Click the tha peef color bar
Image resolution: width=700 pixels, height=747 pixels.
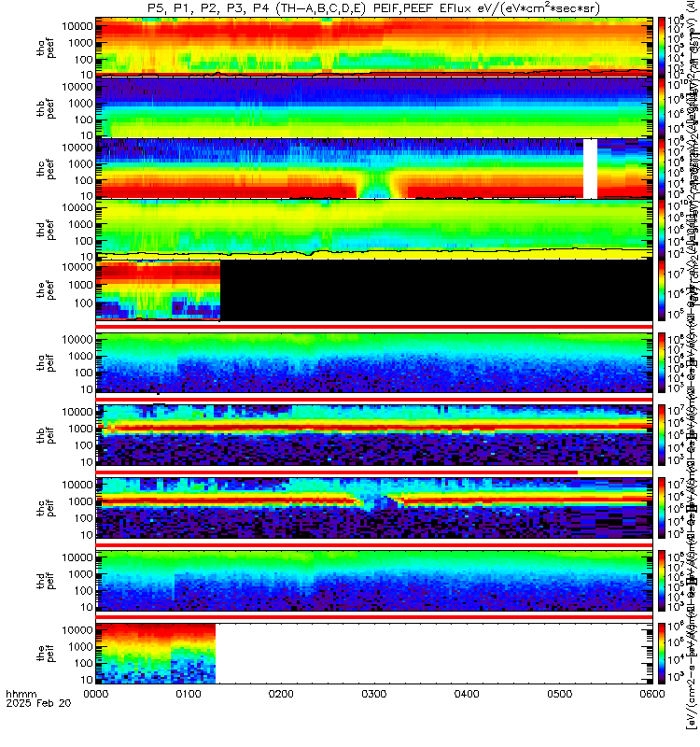tap(662, 47)
